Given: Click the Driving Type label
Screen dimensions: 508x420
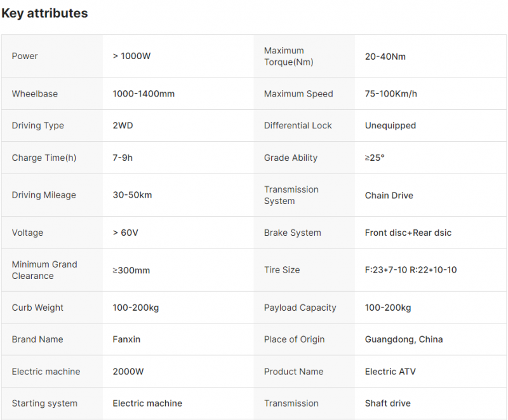Looking at the screenshot, I should [x=37, y=125].
